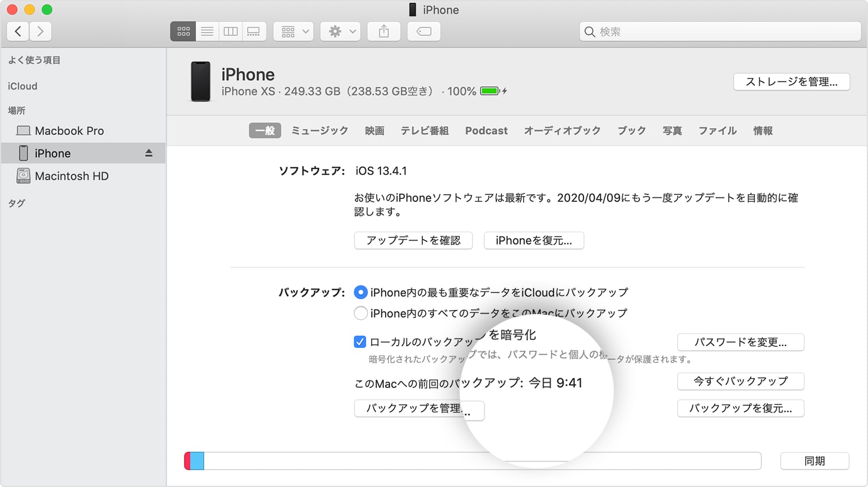Click the iPhone device icon in sidebar
The height and width of the screenshot is (487, 868).
[23, 153]
